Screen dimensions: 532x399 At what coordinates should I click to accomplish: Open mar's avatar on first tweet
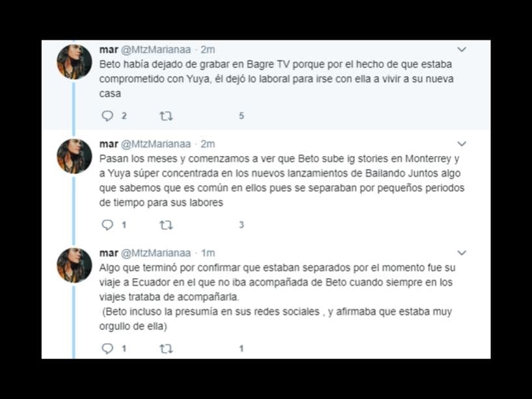tap(74, 62)
